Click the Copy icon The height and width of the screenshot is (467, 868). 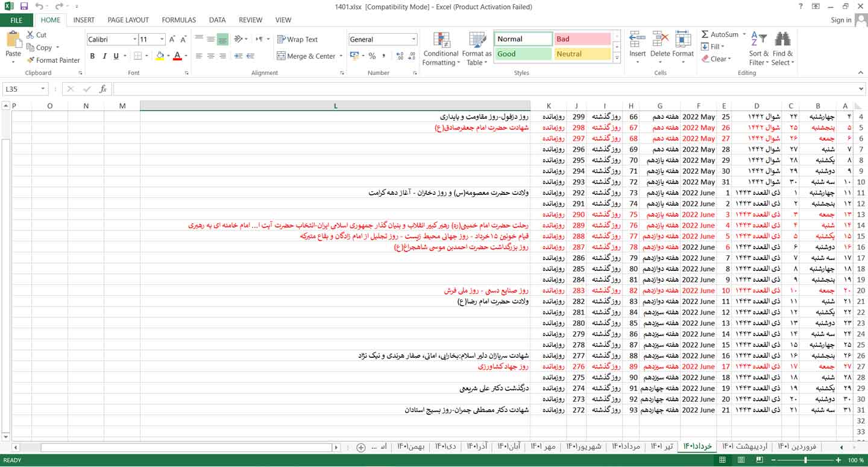coord(30,48)
